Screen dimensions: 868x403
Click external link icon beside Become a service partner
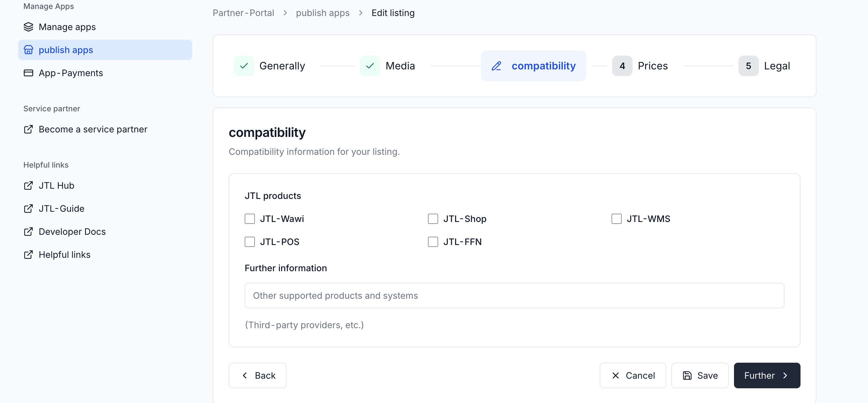[28, 130]
